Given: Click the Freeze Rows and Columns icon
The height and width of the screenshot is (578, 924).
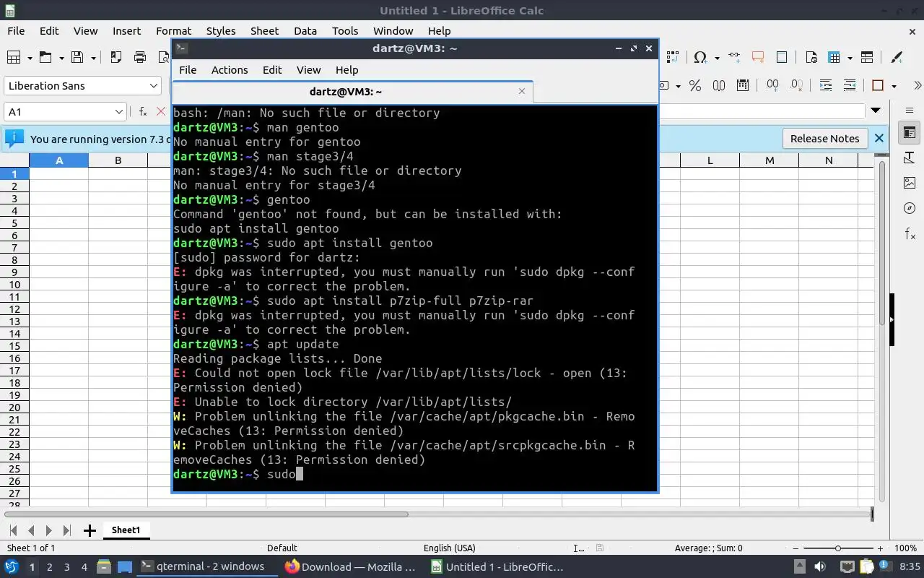Looking at the screenshot, I should (834, 57).
